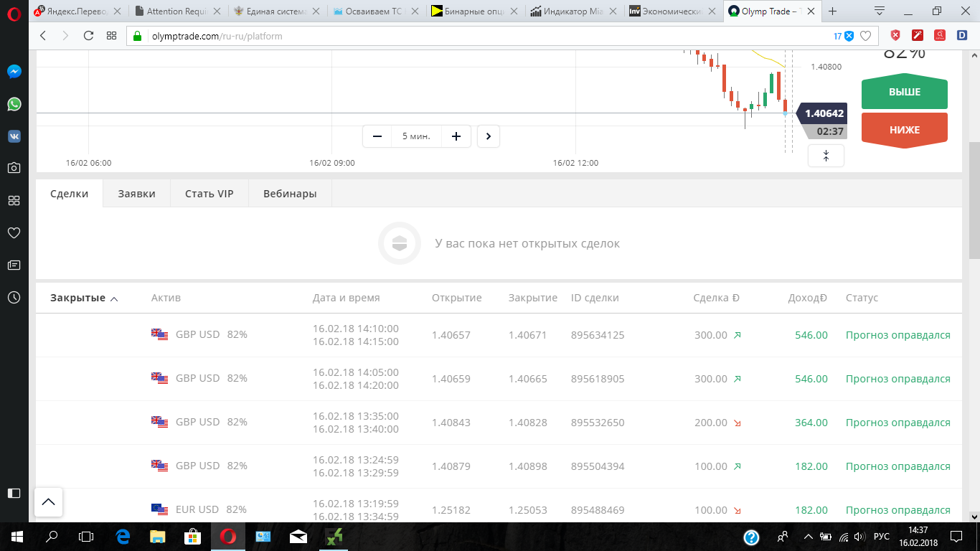Collapse chart vertical scale button
This screenshot has height=551, width=980.
pos(826,156)
